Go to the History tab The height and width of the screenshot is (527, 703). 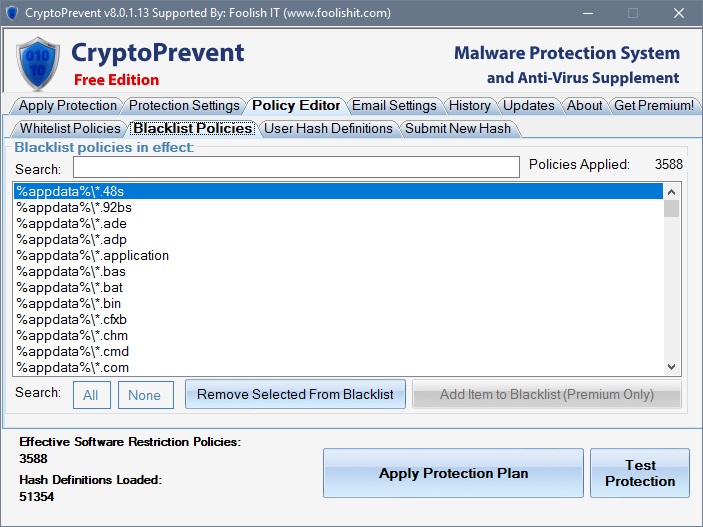(x=469, y=105)
